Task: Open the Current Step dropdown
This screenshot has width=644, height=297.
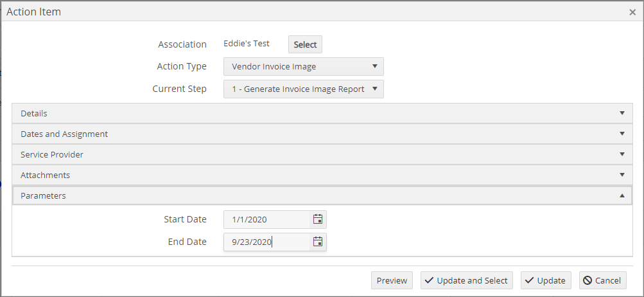Action: pos(304,89)
